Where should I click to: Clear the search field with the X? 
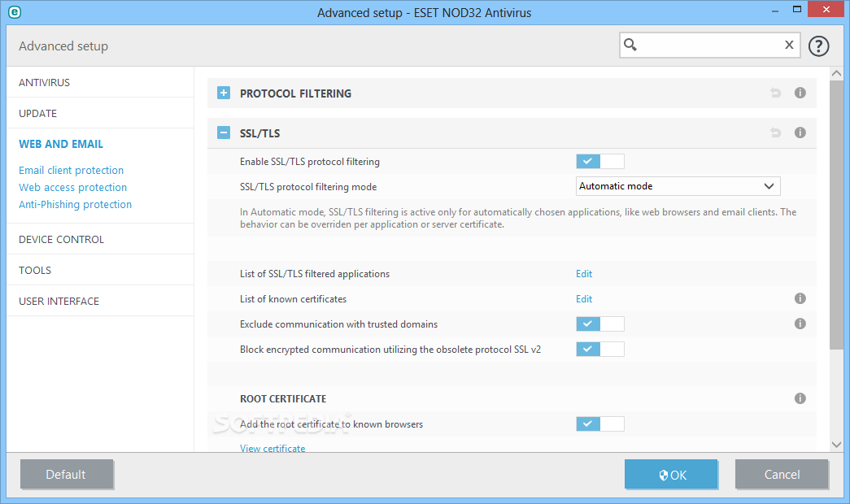pyautogui.click(x=789, y=45)
